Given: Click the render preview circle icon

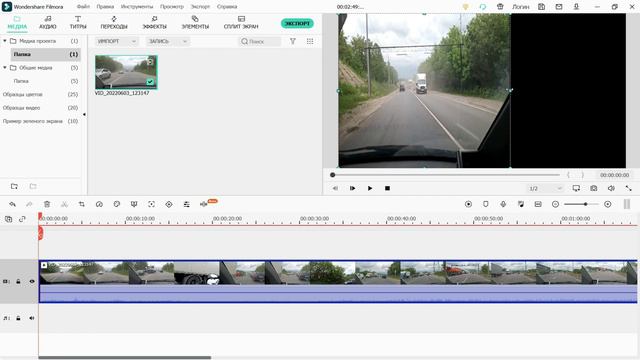Looking at the screenshot, I should pyautogui.click(x=468, y=204).
